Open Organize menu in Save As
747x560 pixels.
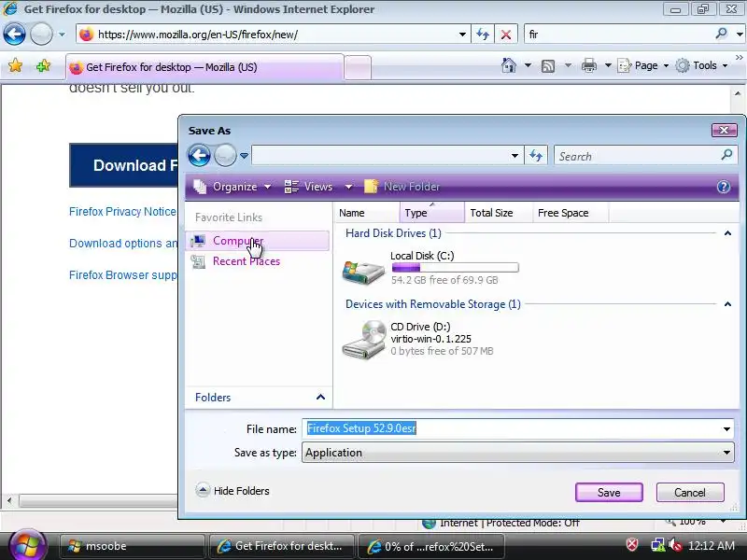click(233, 187)
